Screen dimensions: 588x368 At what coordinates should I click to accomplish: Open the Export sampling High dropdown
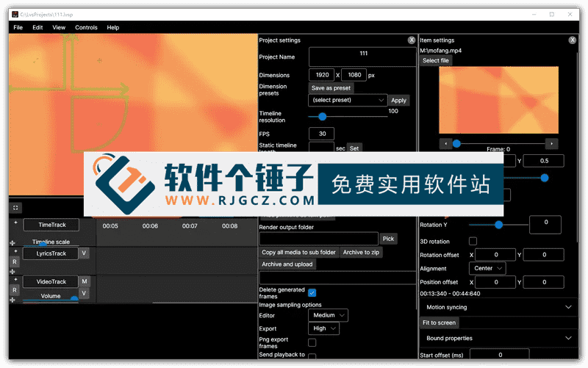323,328
